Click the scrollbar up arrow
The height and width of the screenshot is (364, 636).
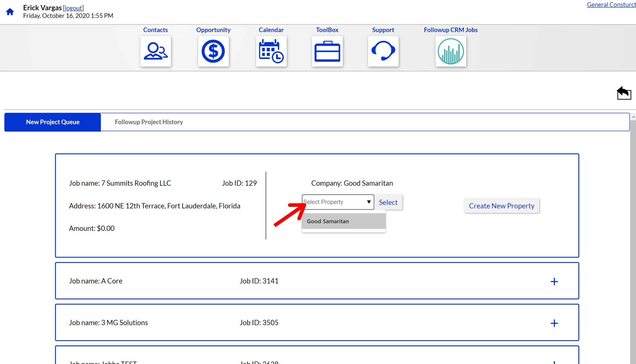[633, 117]
